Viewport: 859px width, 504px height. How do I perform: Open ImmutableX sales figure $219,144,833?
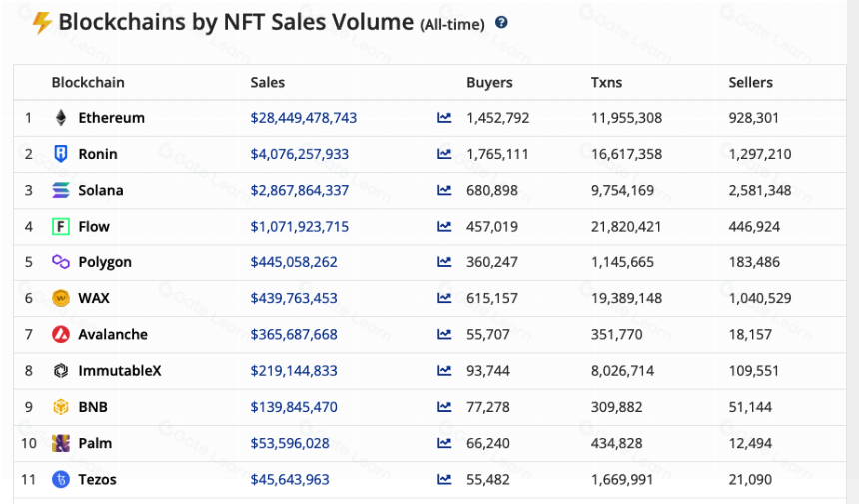tap(294, 371)
